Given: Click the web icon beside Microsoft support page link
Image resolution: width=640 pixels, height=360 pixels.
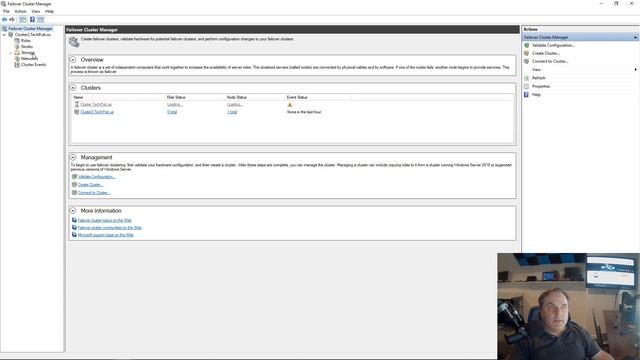Looking at the screenshot, I should [x=74, y=235].
